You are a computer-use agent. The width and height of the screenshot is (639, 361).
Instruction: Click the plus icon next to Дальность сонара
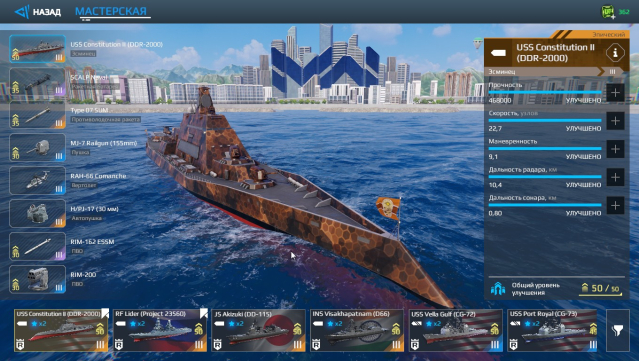[615, 205]
